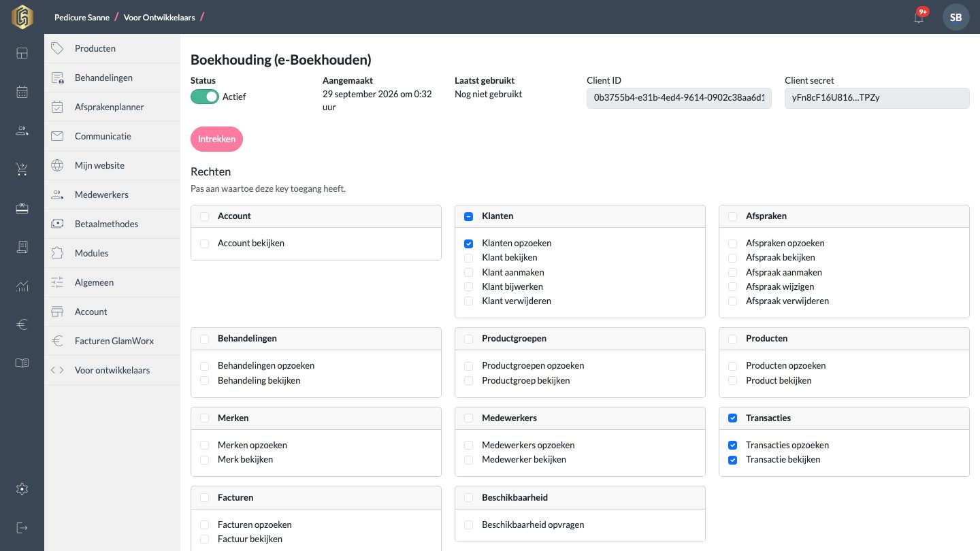Click the Client secret field

877,97
